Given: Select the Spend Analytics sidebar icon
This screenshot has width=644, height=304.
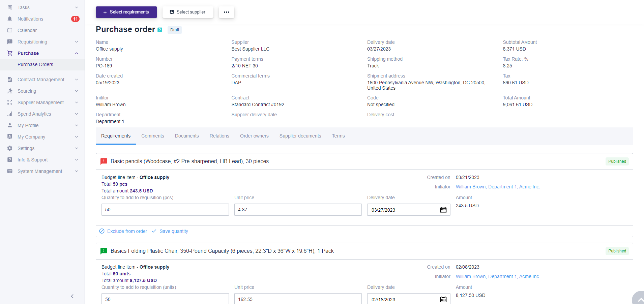Looking at the screenshot, I should pyautogui.click(x=10, y=114).
